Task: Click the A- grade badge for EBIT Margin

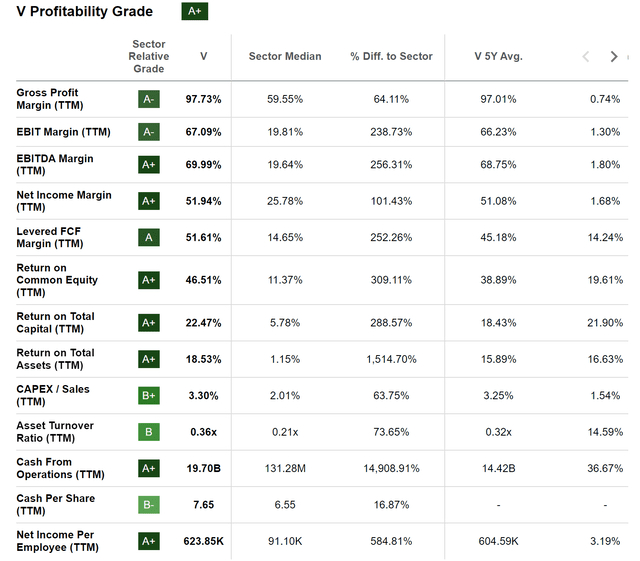Action: [x=149, y=132]
